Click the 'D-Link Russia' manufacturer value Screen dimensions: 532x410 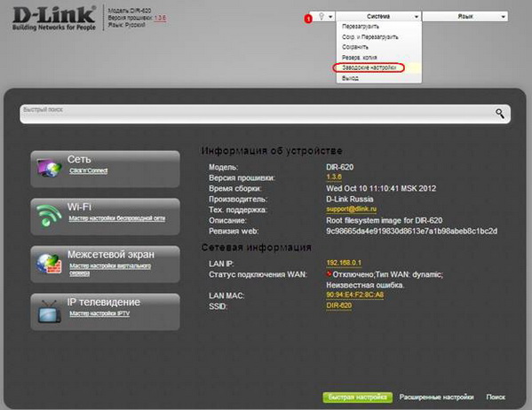pos(349,199)
